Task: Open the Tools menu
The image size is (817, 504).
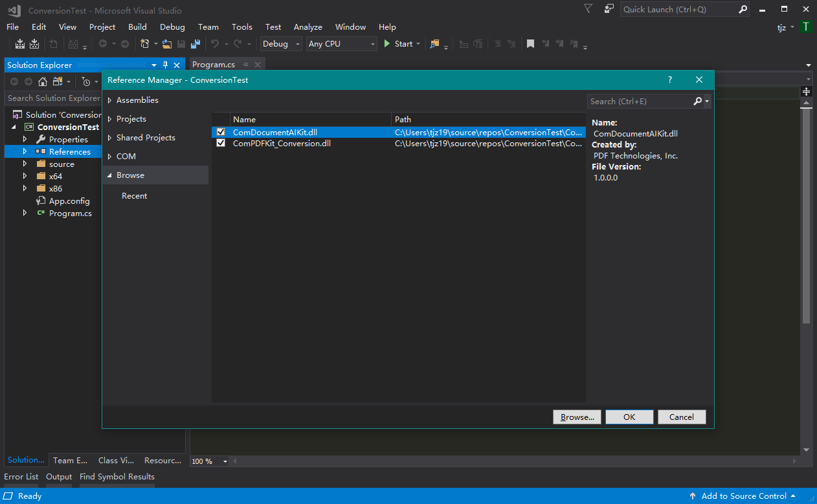Action: [242, 27]
